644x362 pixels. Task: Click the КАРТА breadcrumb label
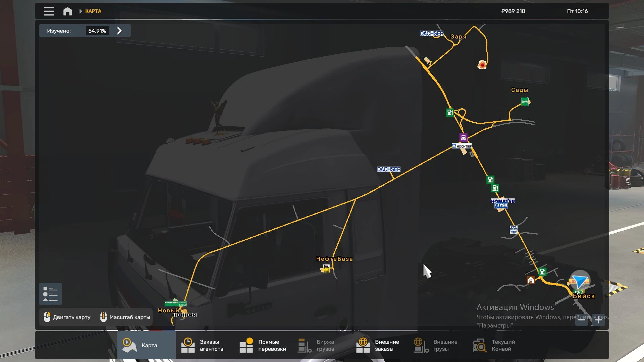(x=93, y=11)
